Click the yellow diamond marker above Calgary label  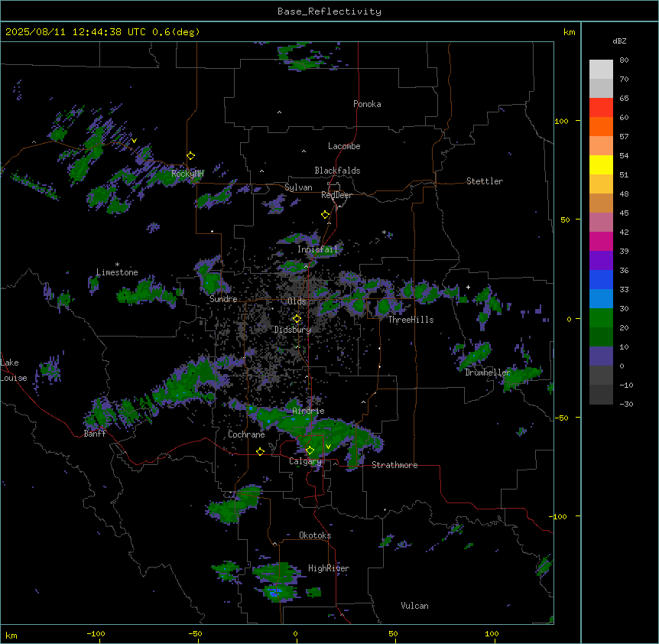[310, 450]
